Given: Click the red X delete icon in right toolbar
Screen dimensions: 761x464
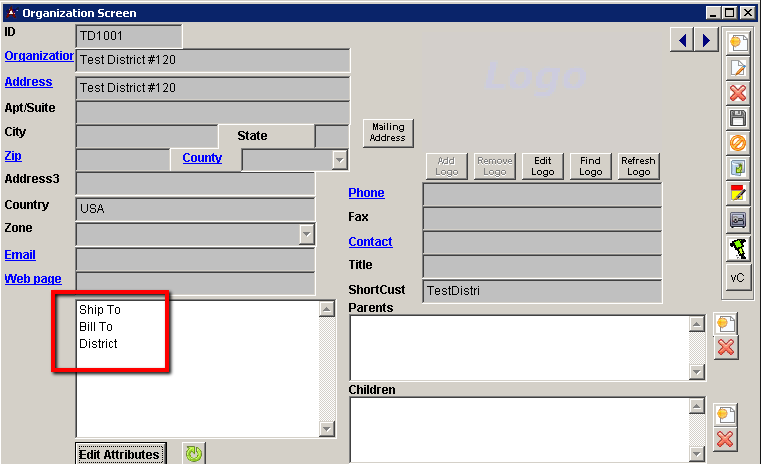Looking at the screenshot, I should pyautogui.click(x=738, y=93).
